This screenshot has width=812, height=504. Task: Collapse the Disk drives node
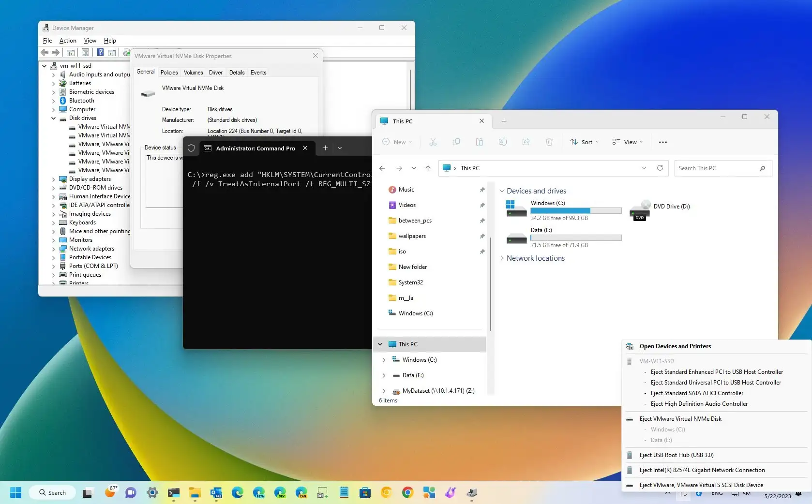tap(54, 118)
